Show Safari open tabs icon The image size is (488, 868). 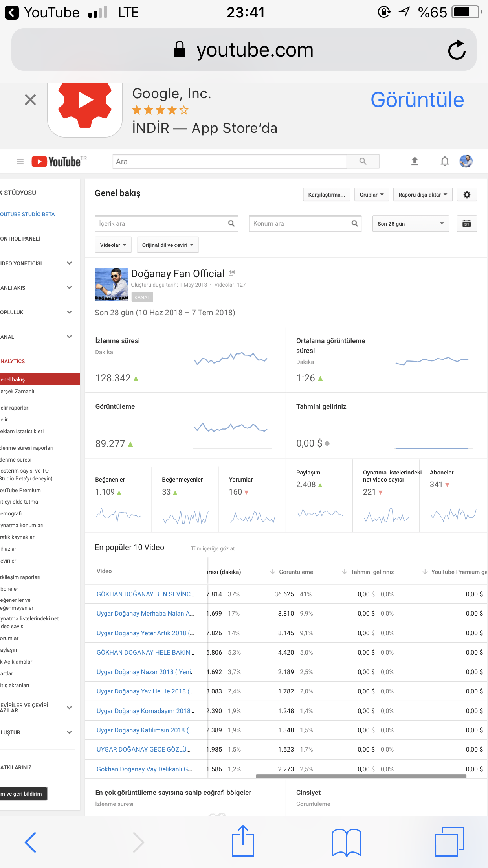click(x=449, y=842)
